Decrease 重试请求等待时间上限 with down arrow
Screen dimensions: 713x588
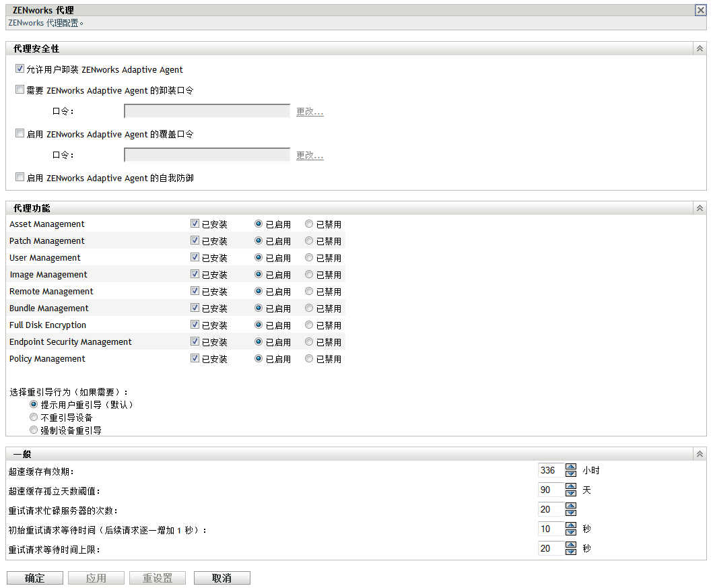571,552
